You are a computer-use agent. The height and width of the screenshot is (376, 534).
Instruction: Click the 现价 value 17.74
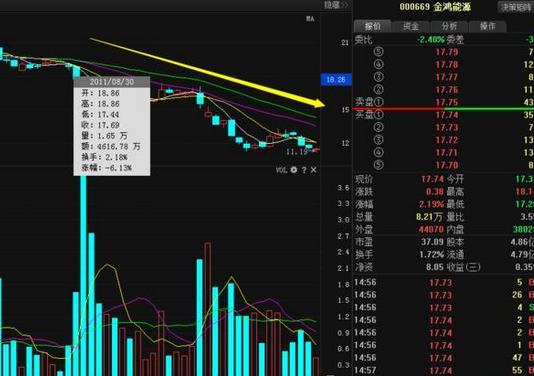[x=433, y=179]
